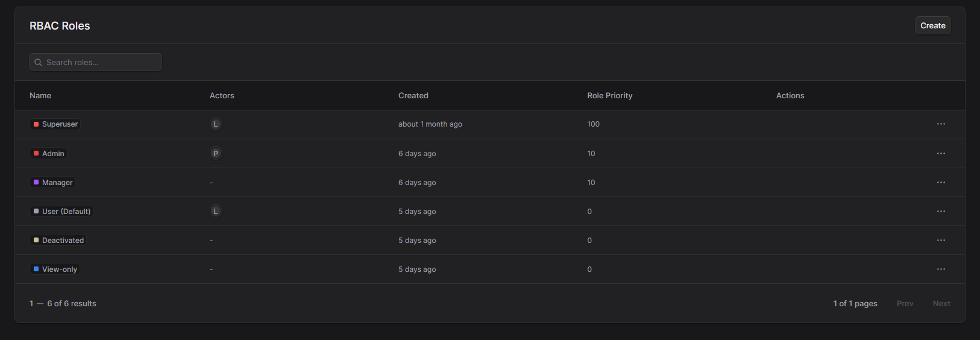Click the Actors column header
Viewport: 980px width, 340px height.
click(222, 96)
